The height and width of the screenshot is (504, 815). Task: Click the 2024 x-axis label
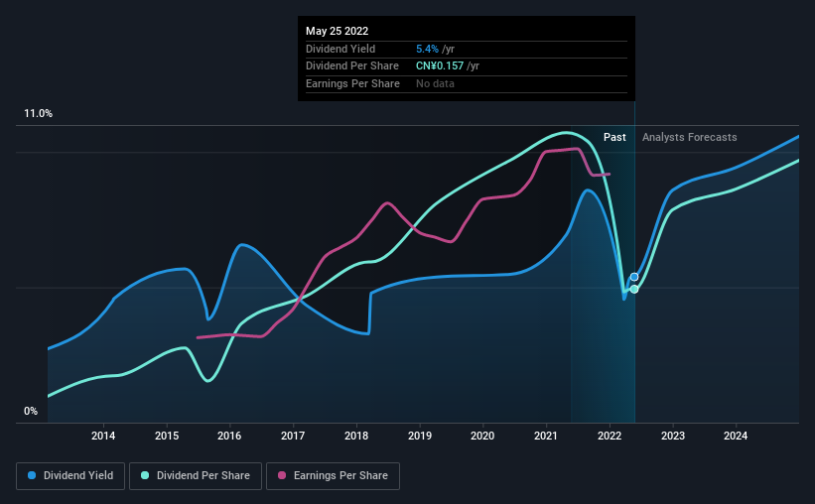[736, 436]
